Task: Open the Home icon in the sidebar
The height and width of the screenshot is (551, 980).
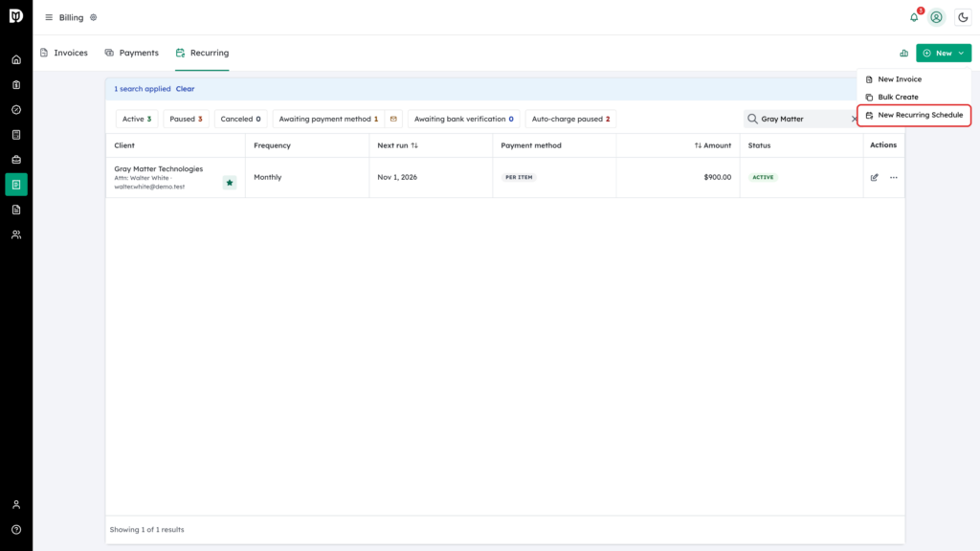Action: [x=16, y=60]
